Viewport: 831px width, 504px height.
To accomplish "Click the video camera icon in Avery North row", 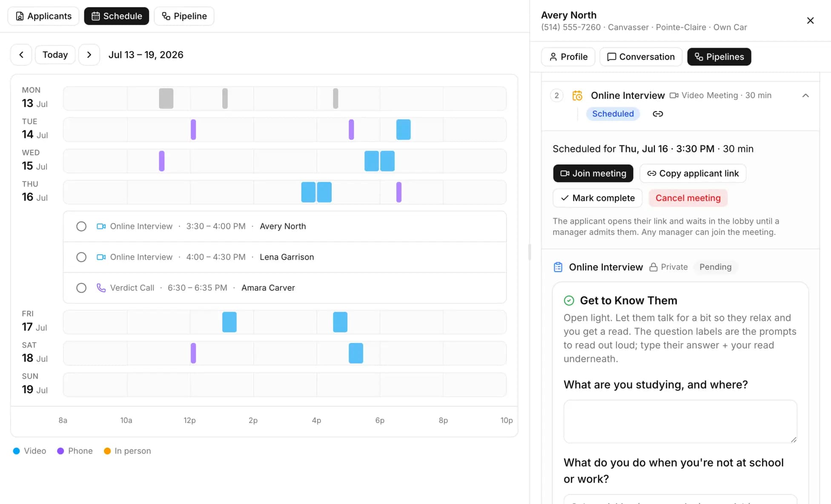I will [x=101, y=226].
